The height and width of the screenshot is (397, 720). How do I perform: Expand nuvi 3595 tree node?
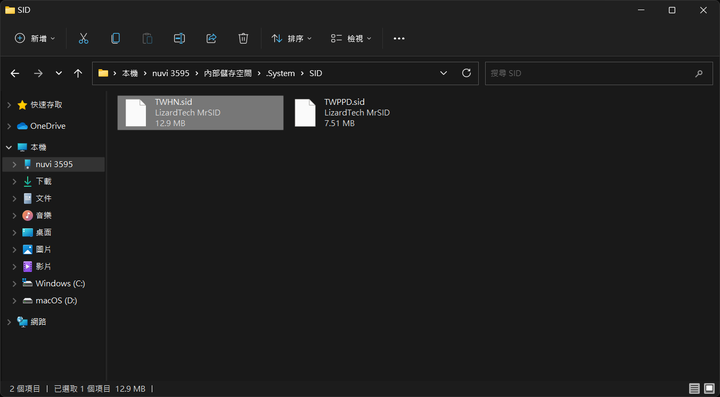[x=15, y=164]
